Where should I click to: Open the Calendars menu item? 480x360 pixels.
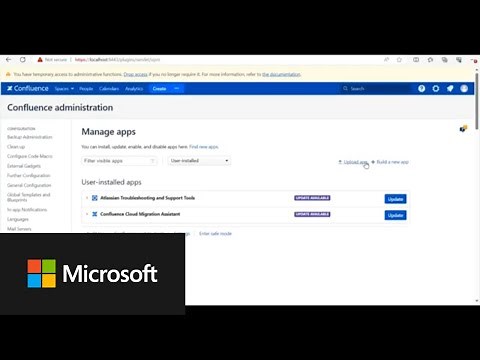pyautogui.click(x=109, y=89)
